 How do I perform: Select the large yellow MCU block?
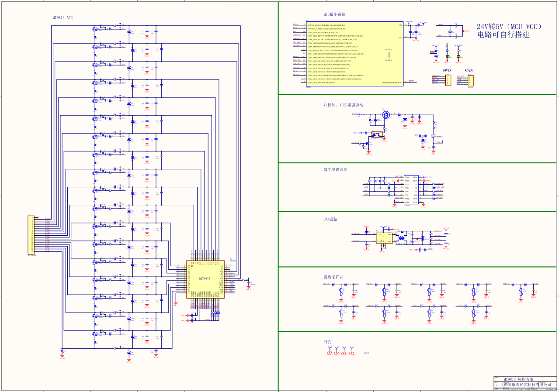coord(354,54)
